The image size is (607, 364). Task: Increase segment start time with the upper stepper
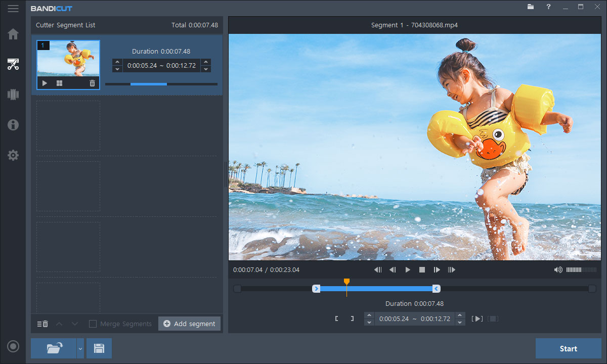[117, 62]
